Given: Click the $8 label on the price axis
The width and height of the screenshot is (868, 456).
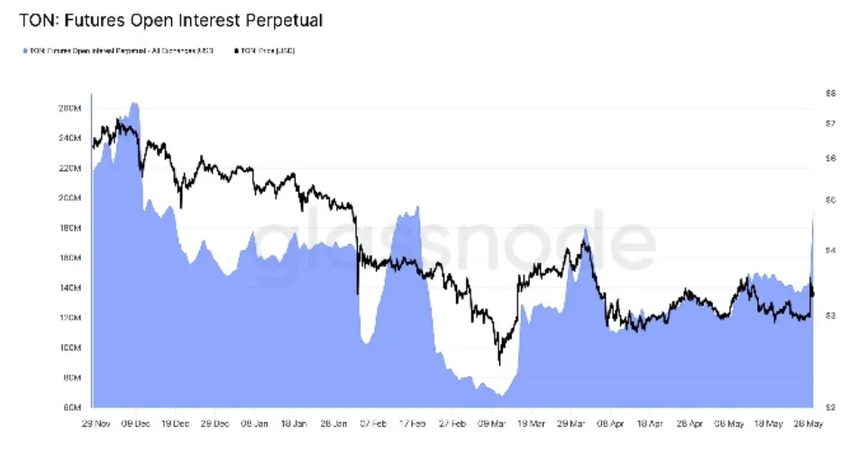Looking at the screenshot, I should [829, 93].
